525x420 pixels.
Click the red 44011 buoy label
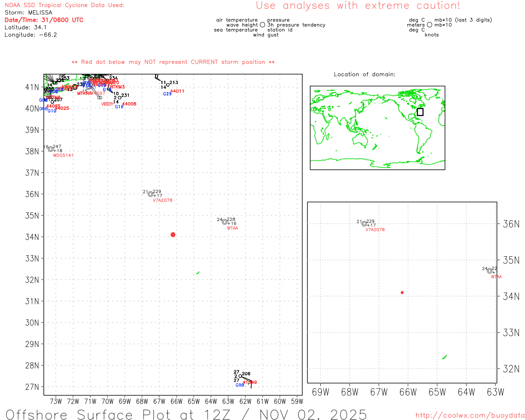pyautogui.click(x=177, y=91)
